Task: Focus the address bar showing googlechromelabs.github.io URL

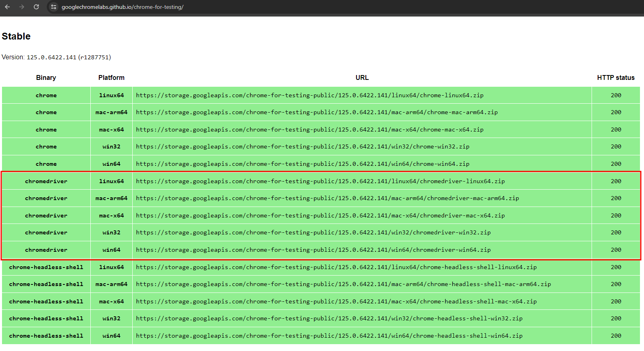Action: coord(123,7)
